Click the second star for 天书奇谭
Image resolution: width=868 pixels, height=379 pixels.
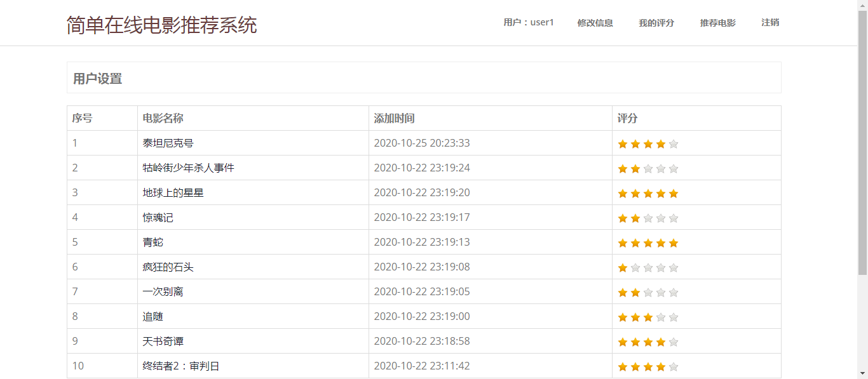click(635, 342)
